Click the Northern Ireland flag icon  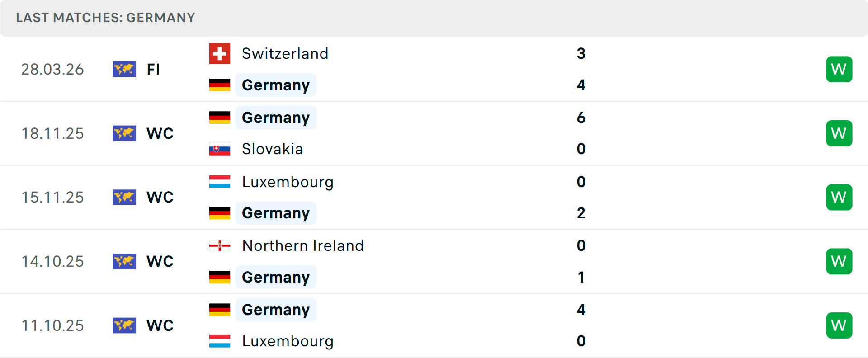220,246
